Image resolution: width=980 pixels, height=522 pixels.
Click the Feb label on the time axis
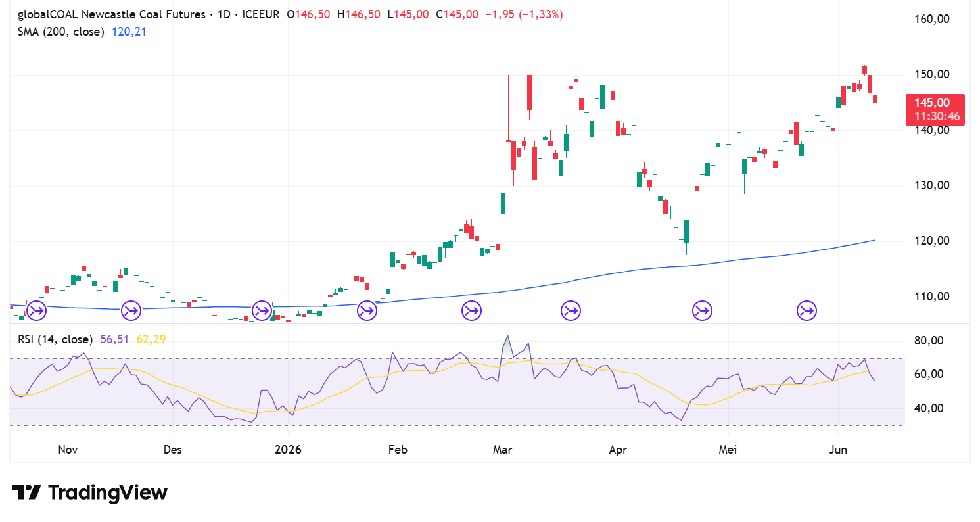(398, 450)
